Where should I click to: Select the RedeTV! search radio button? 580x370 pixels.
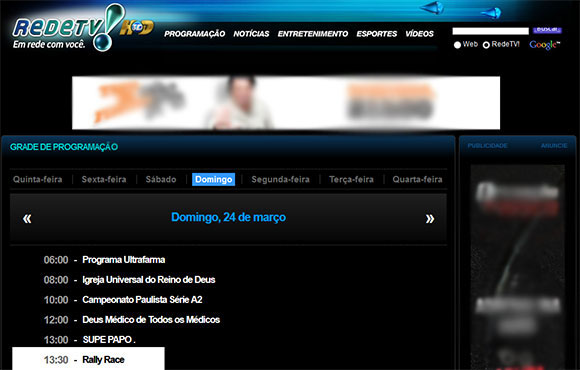(x=486, y=45)
